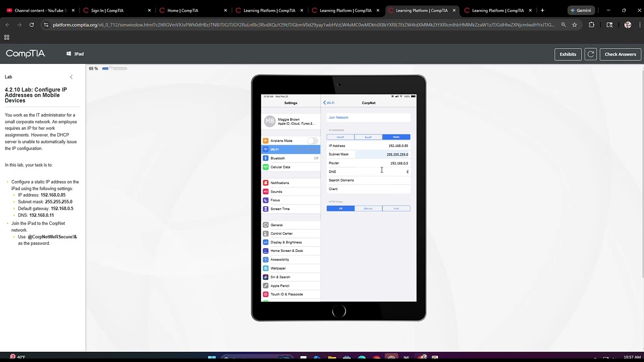Click the Subnet Mask field

click(368, 154)
